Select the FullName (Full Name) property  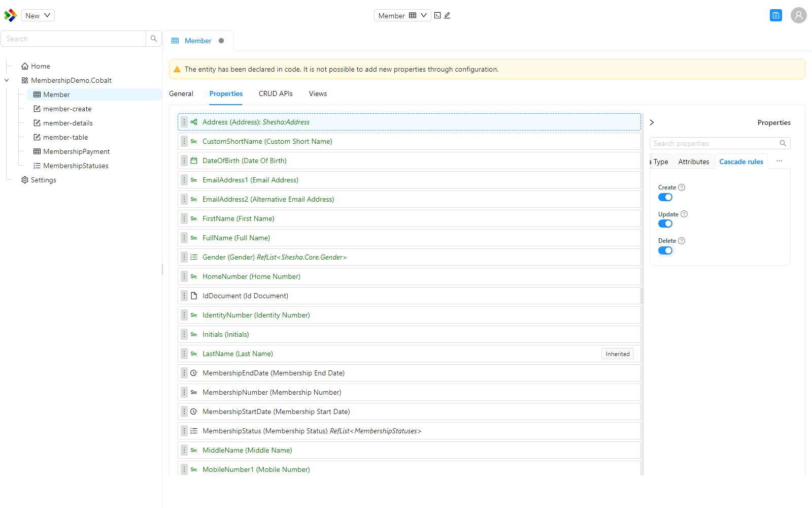[x=409, y=238]
